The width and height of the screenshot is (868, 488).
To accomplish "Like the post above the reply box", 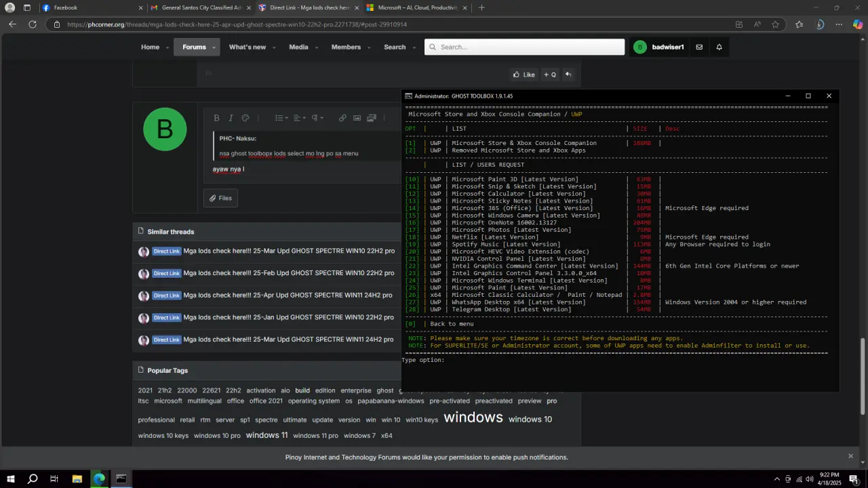I will click(524, 75).
